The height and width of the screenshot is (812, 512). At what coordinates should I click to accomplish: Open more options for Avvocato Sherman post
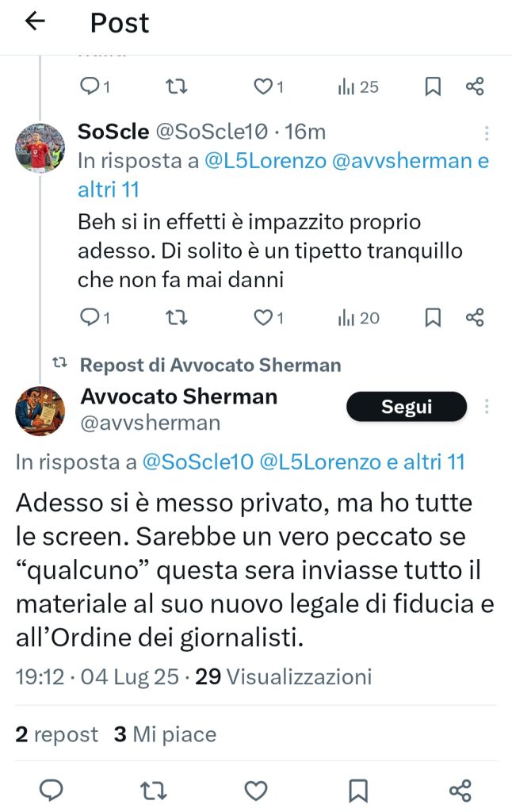pos(487,407)
